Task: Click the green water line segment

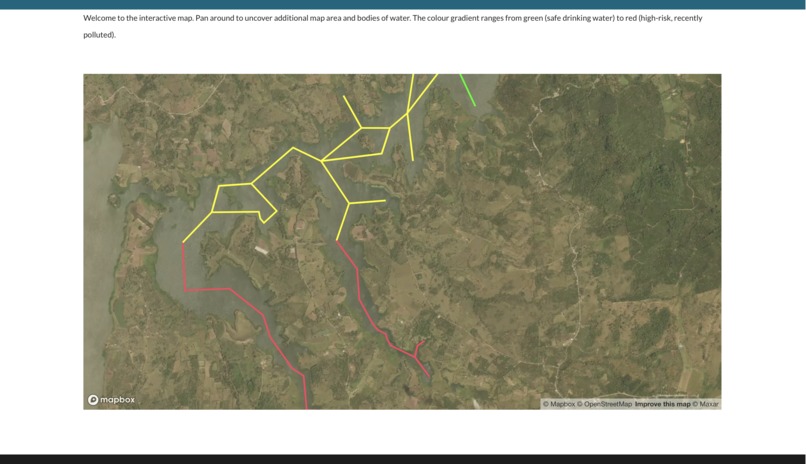Action: 467,90
